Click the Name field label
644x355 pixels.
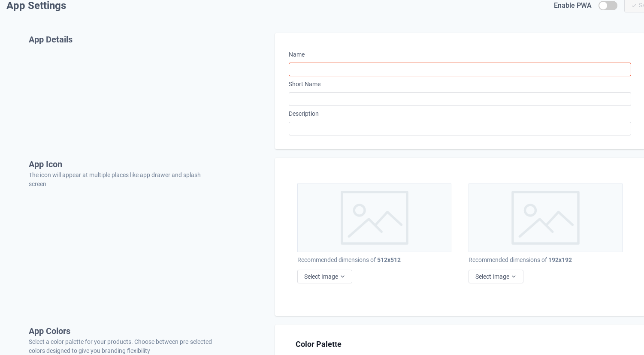click(296, 54)
